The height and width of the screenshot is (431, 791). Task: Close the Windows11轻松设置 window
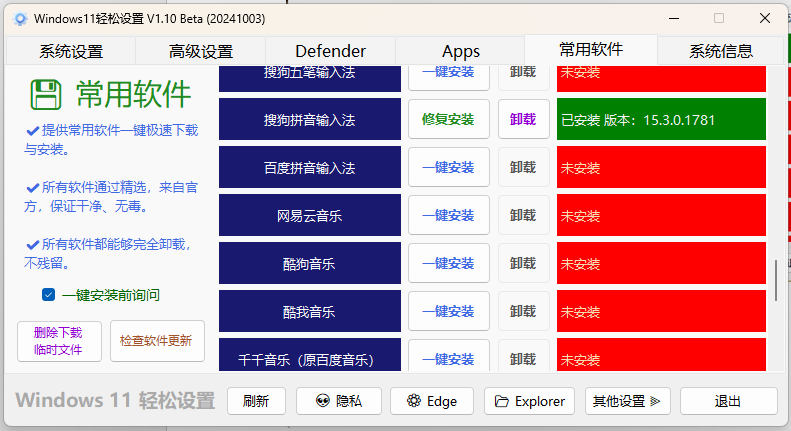click(765, 19)
